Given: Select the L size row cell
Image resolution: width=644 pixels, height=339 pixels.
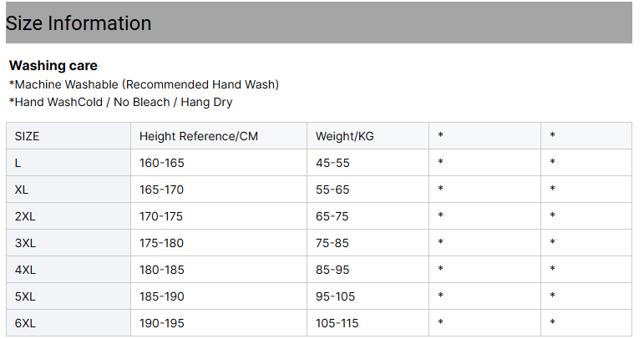Looking at the screenshot, I should 68,163.
